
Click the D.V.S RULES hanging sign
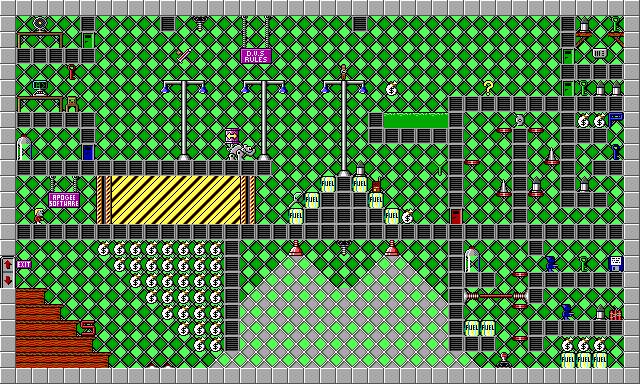pyautogui.click(x=256, y=56)
